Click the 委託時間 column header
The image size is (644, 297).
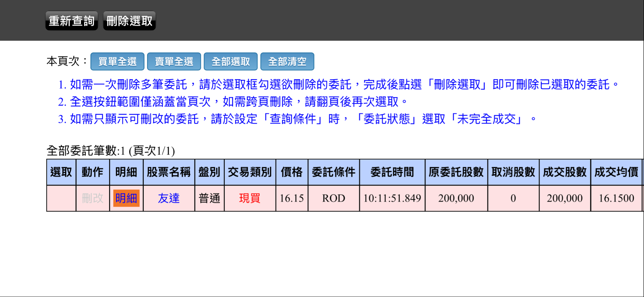click(x=392, y=172)
